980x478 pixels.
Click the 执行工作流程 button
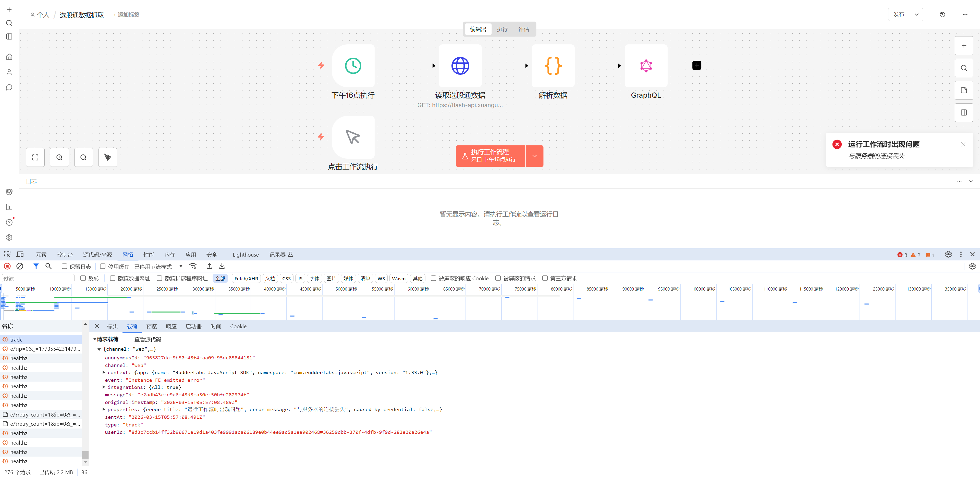490,156
